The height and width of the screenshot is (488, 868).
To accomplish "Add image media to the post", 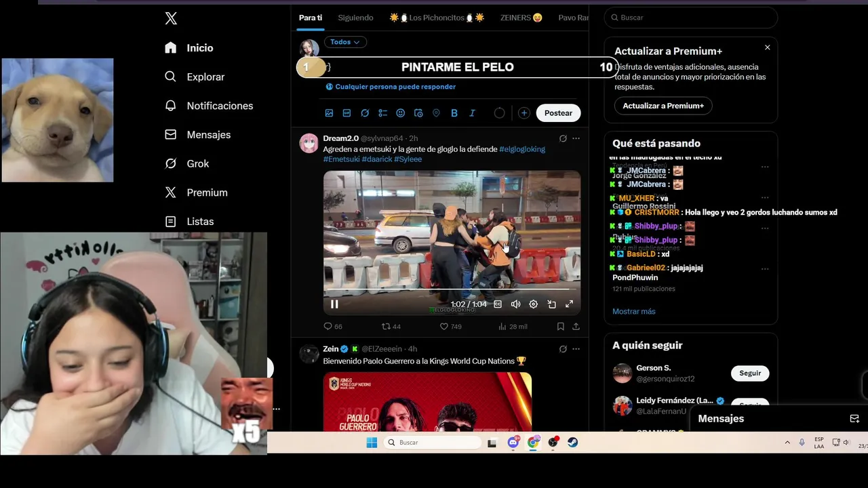I will click(329, 113).
